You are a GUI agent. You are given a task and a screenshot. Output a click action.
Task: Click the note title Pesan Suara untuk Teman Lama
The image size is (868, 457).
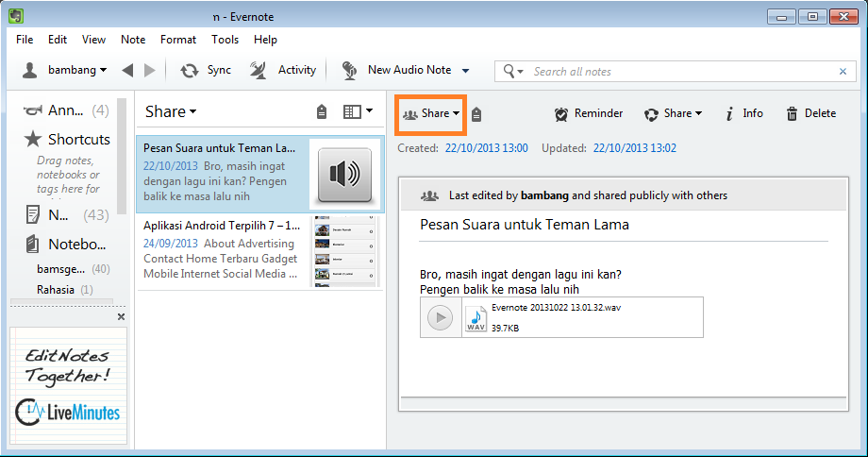pyautogui.click(x=525, y=225)
